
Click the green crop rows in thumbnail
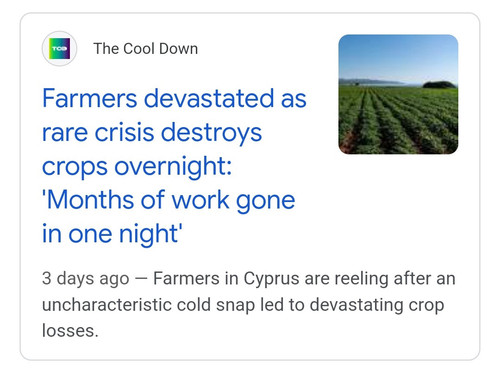(398, 120)
